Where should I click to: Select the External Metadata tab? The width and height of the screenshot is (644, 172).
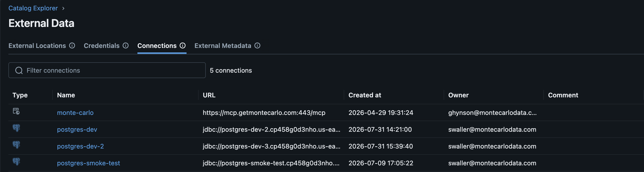tap(223, 46)
